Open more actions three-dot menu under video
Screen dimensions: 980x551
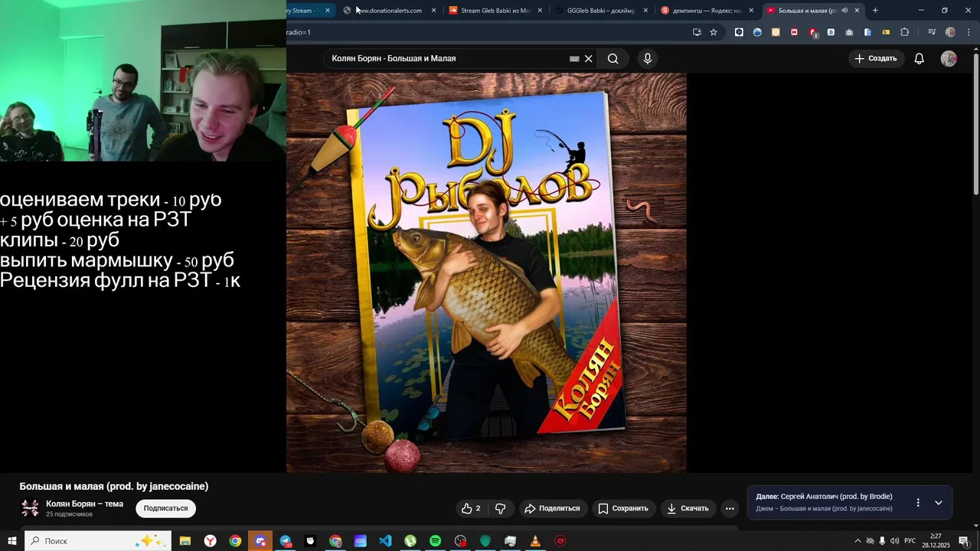click(730, 508)
